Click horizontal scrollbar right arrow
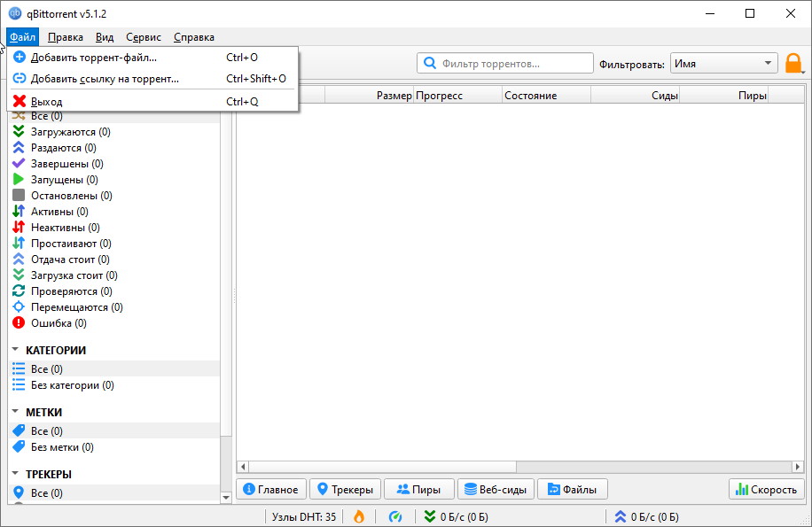 pos(798,467)
